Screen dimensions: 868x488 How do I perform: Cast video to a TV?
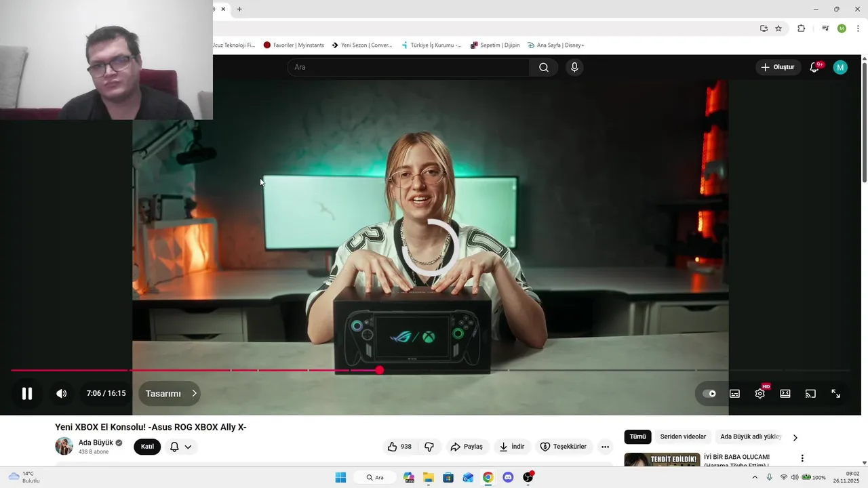point(810,393)
